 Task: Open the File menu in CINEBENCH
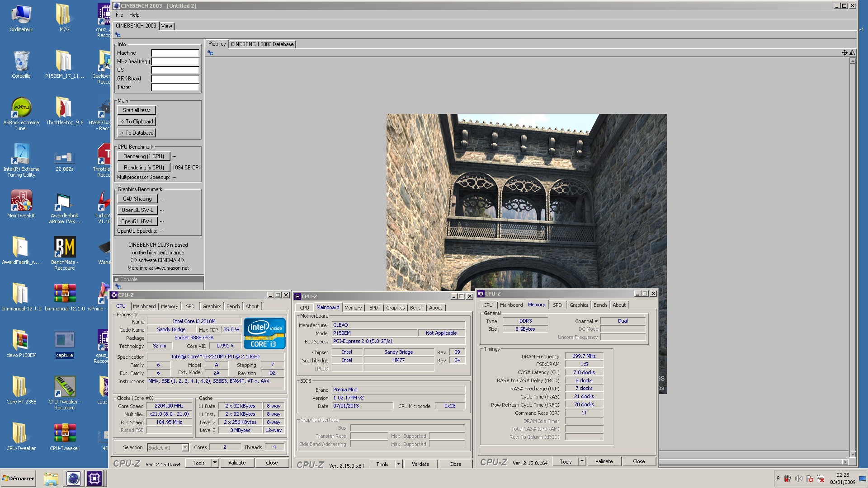119,15
